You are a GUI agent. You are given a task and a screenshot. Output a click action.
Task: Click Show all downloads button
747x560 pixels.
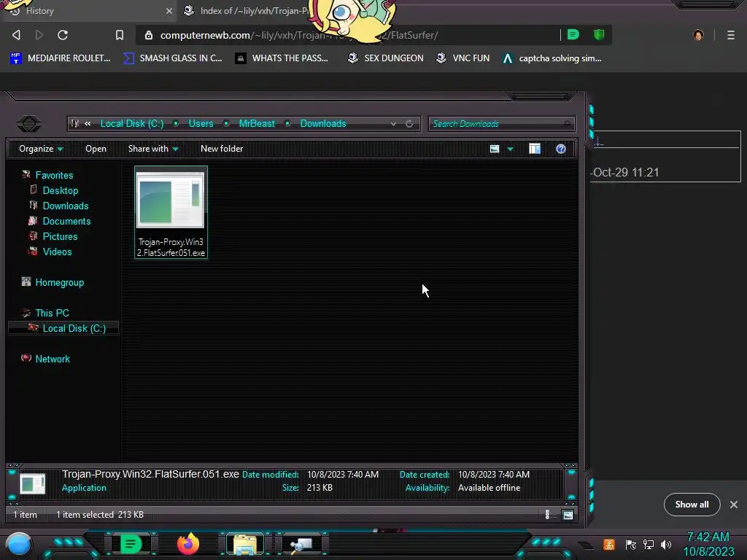pos(692,505)
